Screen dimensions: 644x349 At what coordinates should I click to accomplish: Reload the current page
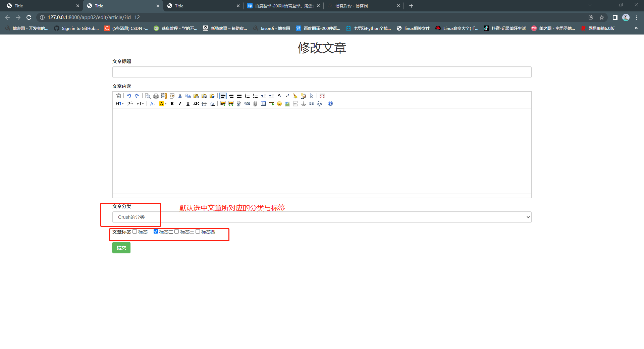tap(29, 17)
